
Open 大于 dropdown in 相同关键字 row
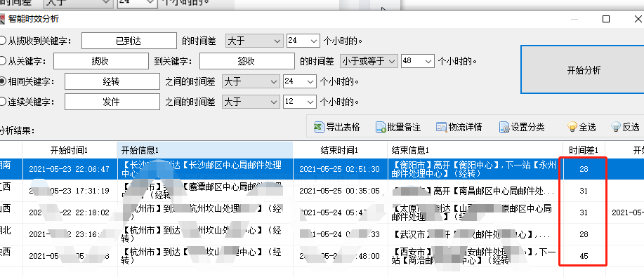(x=251, y=81)
